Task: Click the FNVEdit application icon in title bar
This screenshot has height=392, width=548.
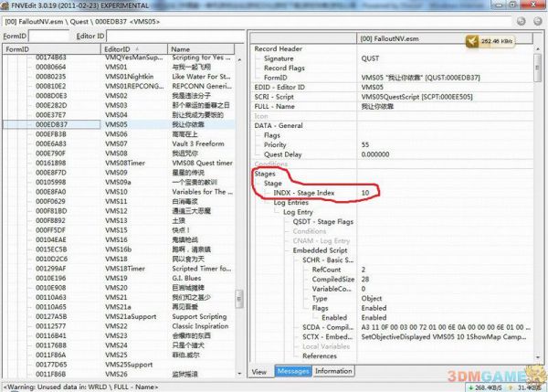Action: pyautogui.click(x=5, y=5)
